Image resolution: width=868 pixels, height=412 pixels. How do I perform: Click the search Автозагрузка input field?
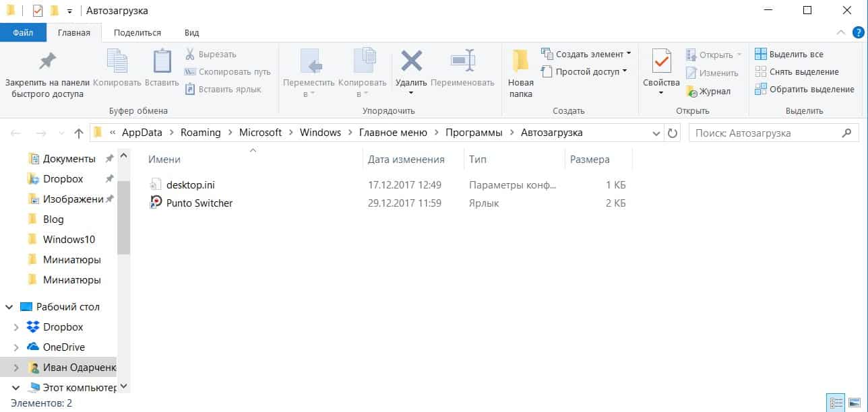765,133
